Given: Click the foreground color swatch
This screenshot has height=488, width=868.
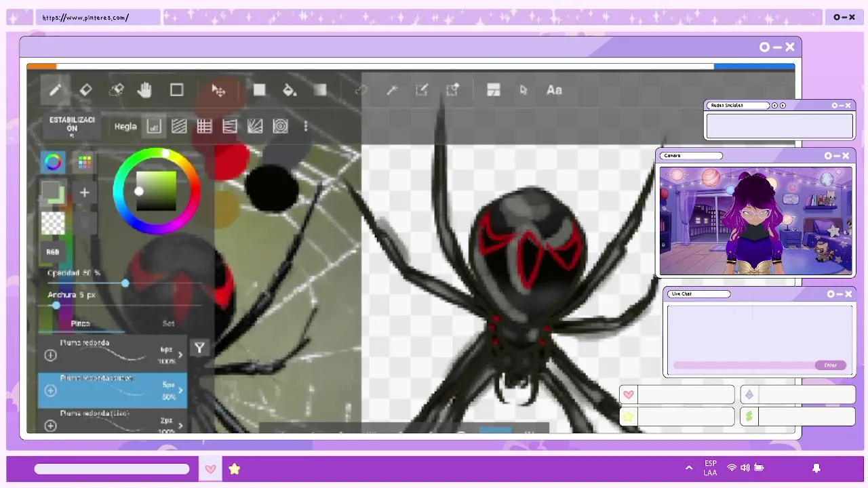Looking at the screenshot, I should [x=50, y=190].
